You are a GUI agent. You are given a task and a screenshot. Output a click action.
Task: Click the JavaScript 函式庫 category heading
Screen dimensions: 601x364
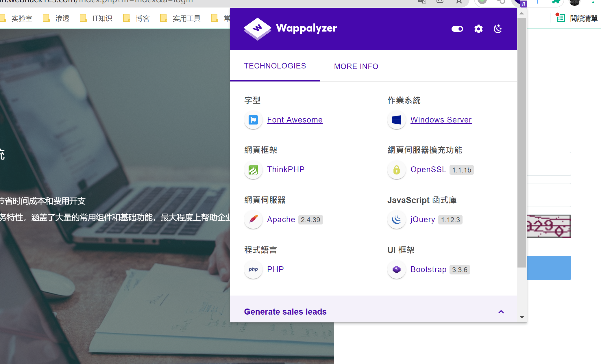click(422, 200)
